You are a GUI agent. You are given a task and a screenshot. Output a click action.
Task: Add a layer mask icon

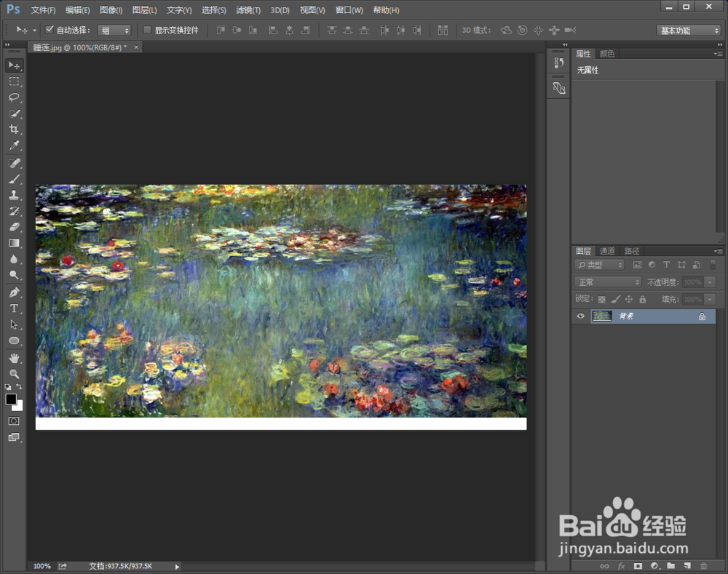(638, 566)
